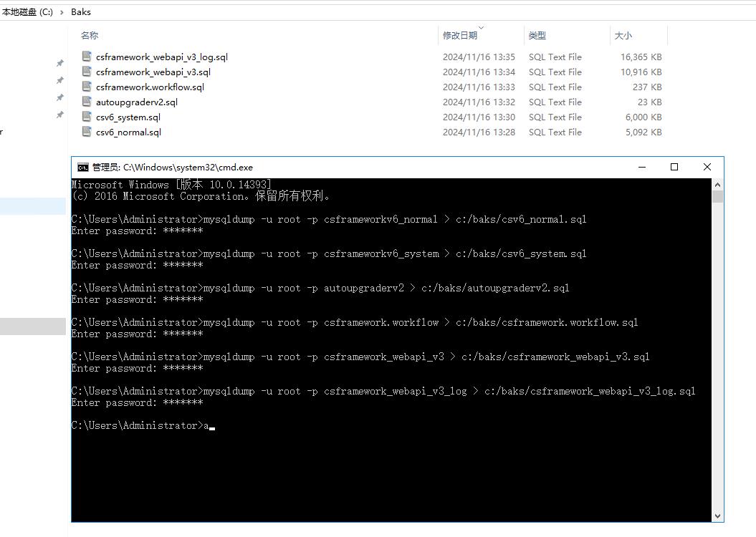This screenshot has width=756, height=537.
Task: Unpin the second pinned quick access item
Action: pos(60,80)
